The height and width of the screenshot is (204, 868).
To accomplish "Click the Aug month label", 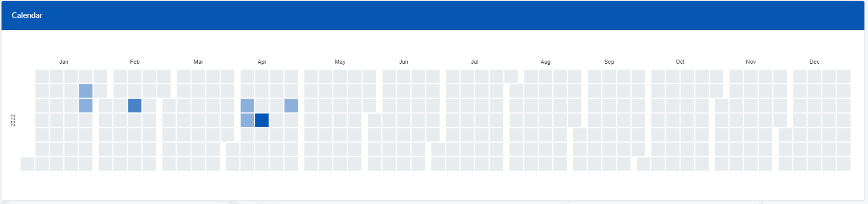I will 545,62.
